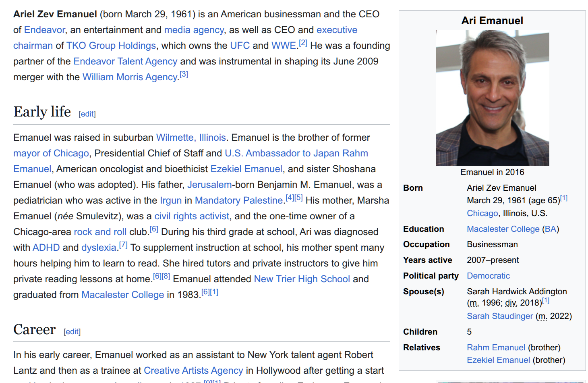
Task: Open the Jerusalem link
Action: coord(209,185)
